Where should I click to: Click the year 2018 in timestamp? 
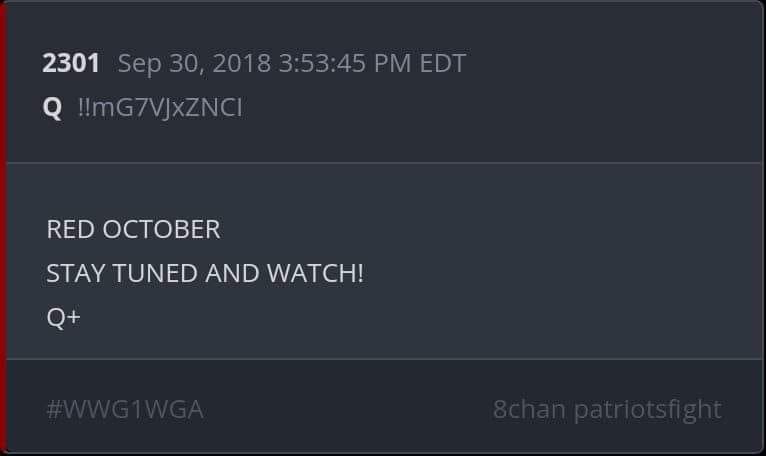point(241,64)
